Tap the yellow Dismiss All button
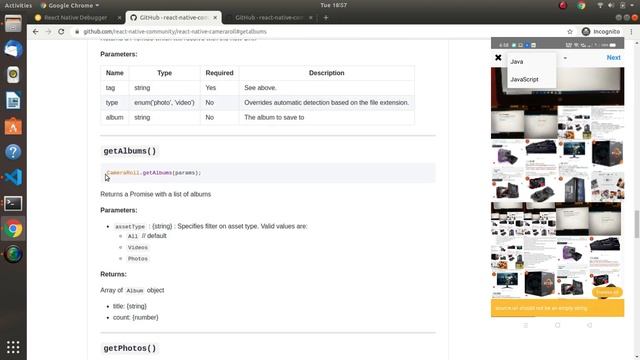 point(607,292)
